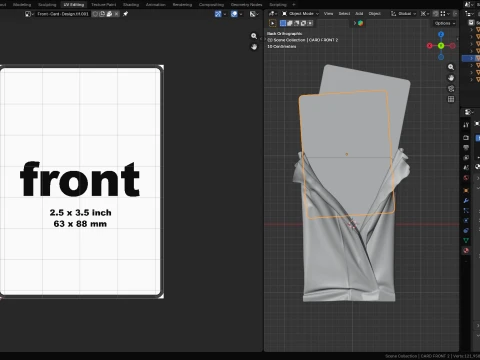Open the Shading workspace tab
The height and width of the screenshot is (360, 480).
click(131, 5)
